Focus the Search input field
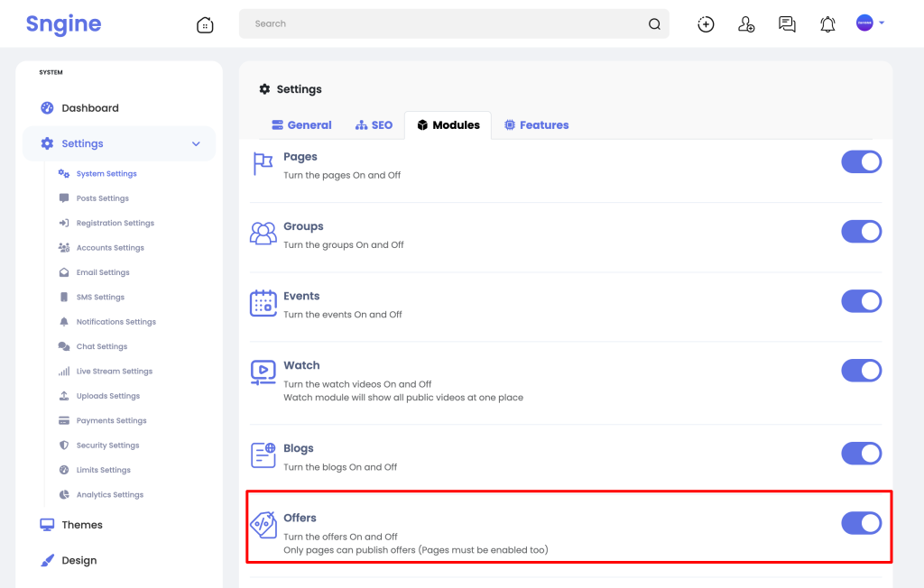 pyautogui.click(x=454, y=23)
